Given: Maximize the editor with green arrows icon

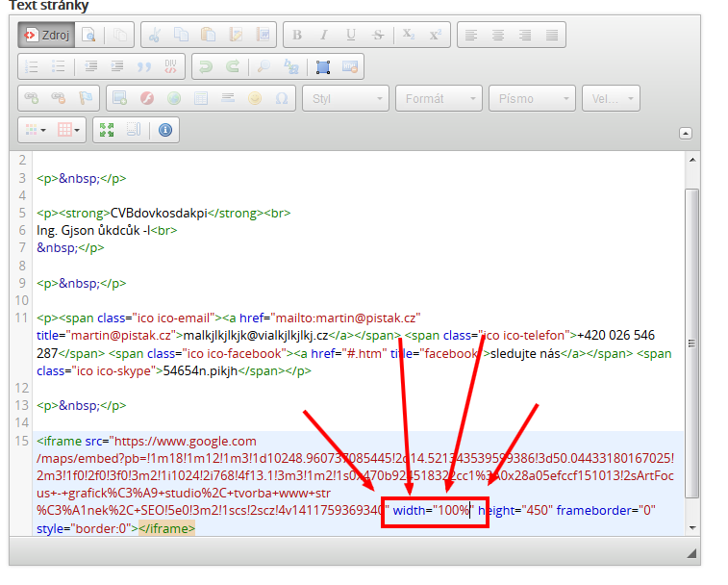Looking at the screenshot, I should tap(107, 130).
